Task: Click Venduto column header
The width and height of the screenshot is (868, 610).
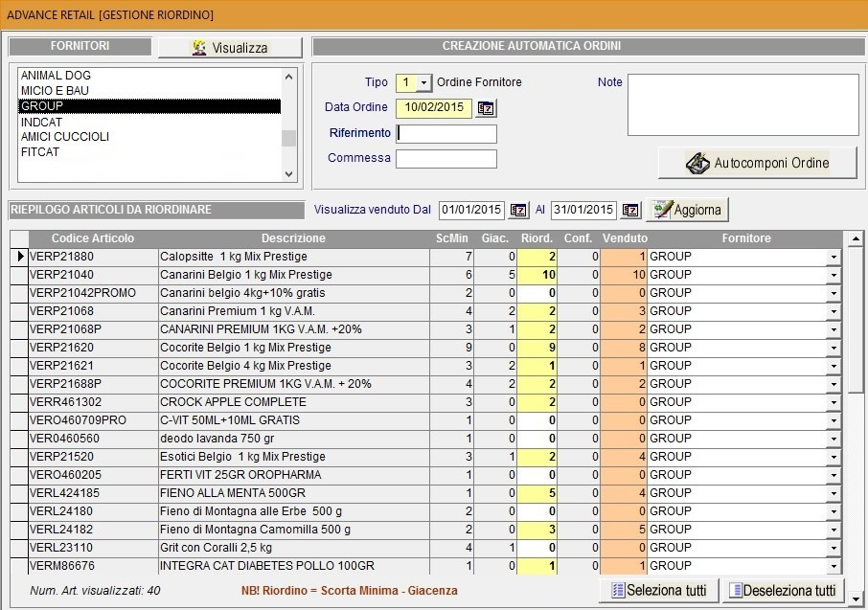Action: coord(625,238)
